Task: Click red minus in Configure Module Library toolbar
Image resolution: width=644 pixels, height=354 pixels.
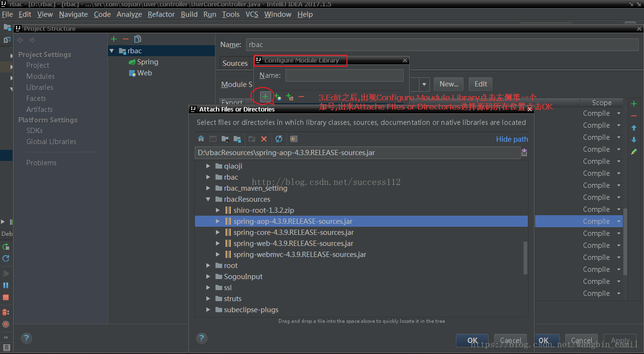Action: (301, 97)
